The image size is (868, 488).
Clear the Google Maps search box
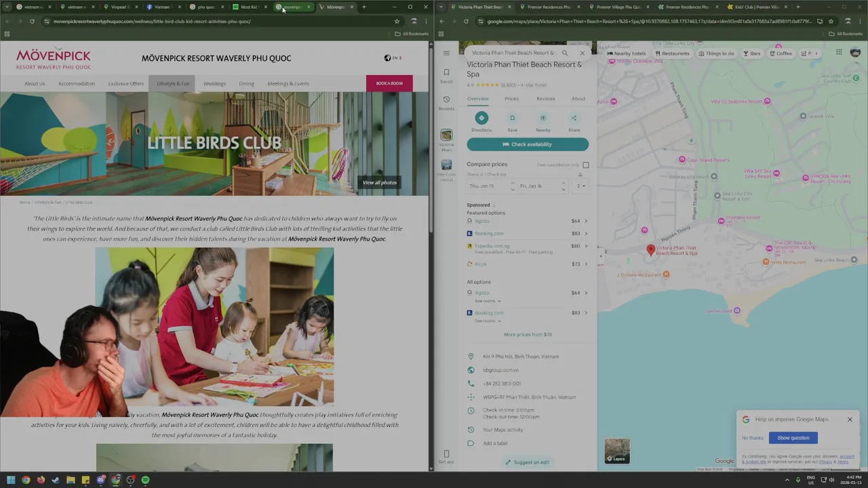coord(582,53)
